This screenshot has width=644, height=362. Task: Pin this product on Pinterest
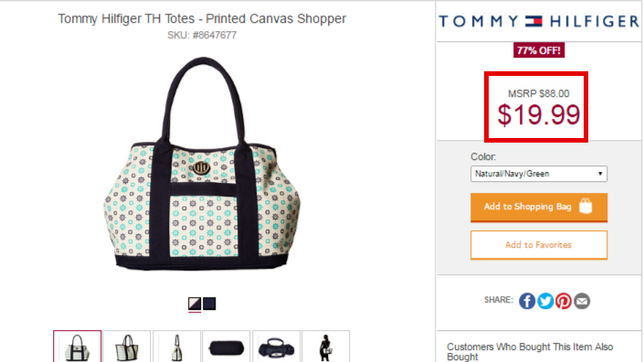tap(564, 301)
